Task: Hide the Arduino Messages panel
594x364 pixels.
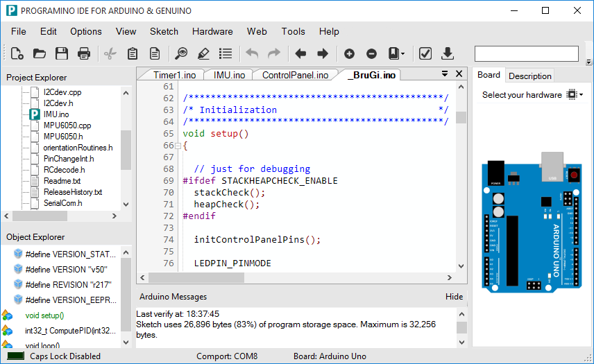Action: (x=454, y=297)
